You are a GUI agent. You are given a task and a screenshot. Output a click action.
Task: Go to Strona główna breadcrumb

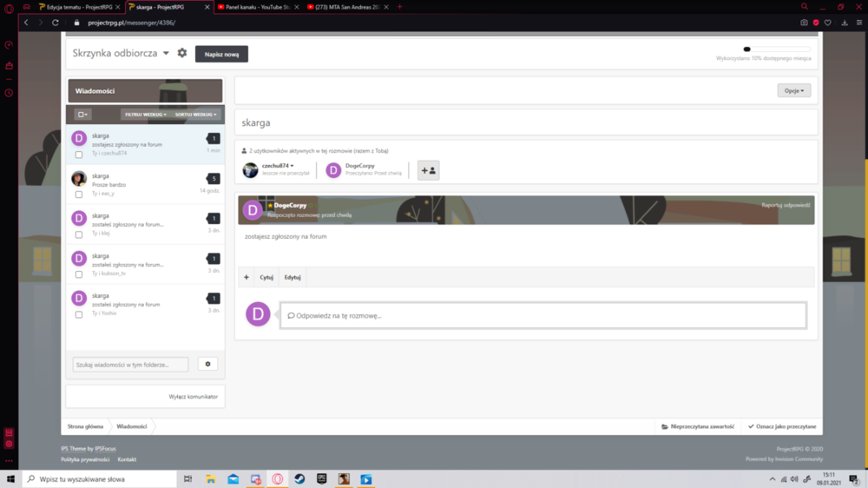(85, 426)
